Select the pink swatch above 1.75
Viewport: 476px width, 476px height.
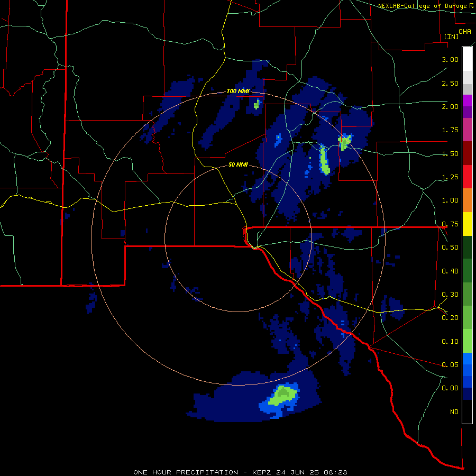click(467, 130)
